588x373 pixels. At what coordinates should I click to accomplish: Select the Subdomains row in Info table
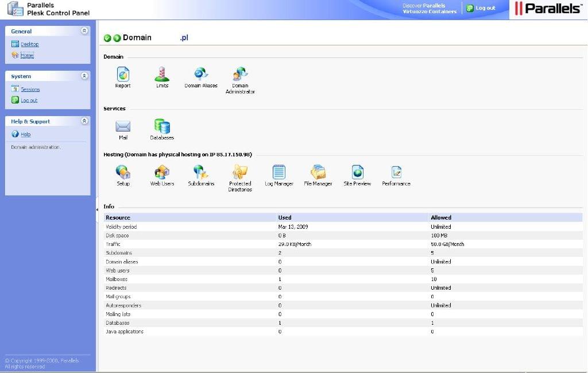343,253
